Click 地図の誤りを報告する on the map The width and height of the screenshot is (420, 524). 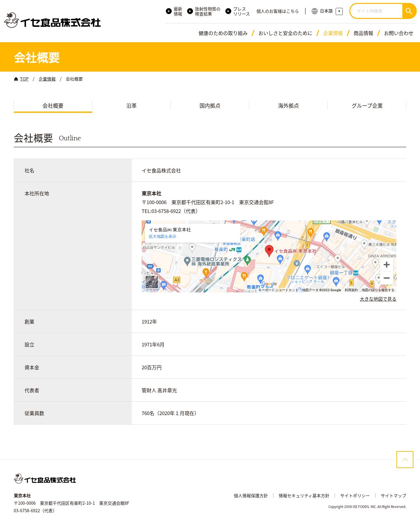click(378, 290)
